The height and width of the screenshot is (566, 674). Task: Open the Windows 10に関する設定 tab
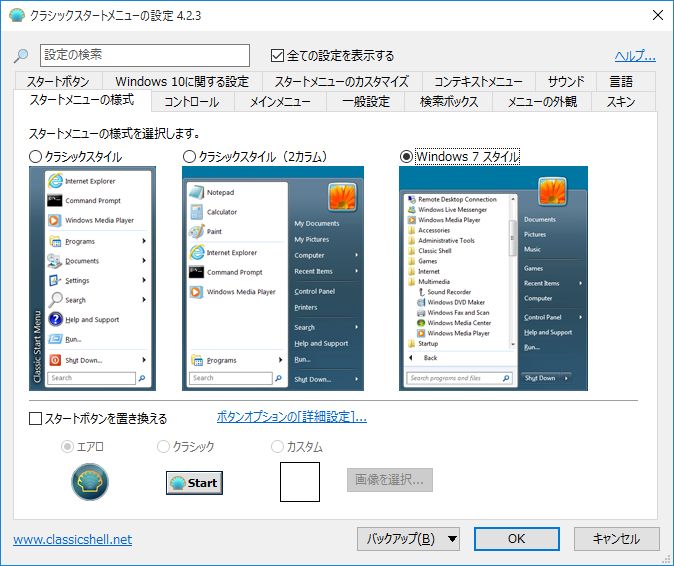[181, 81]
